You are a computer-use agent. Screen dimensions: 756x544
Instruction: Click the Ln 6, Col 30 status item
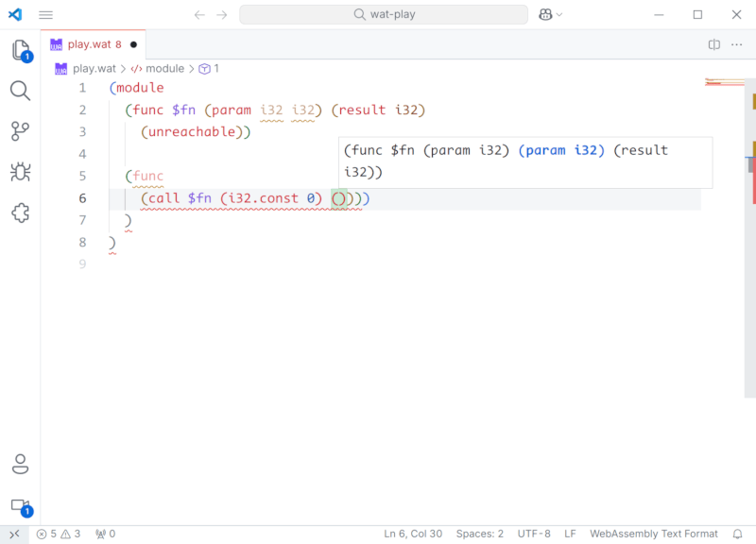coord(413,534)
